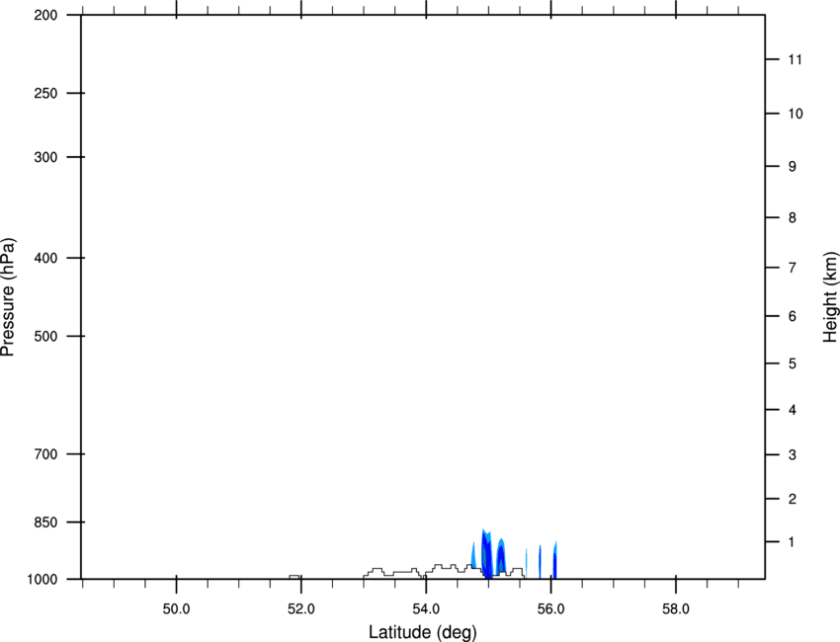Click height tick label 11
This screenshot has height=642, width=840.
[795, 59]
